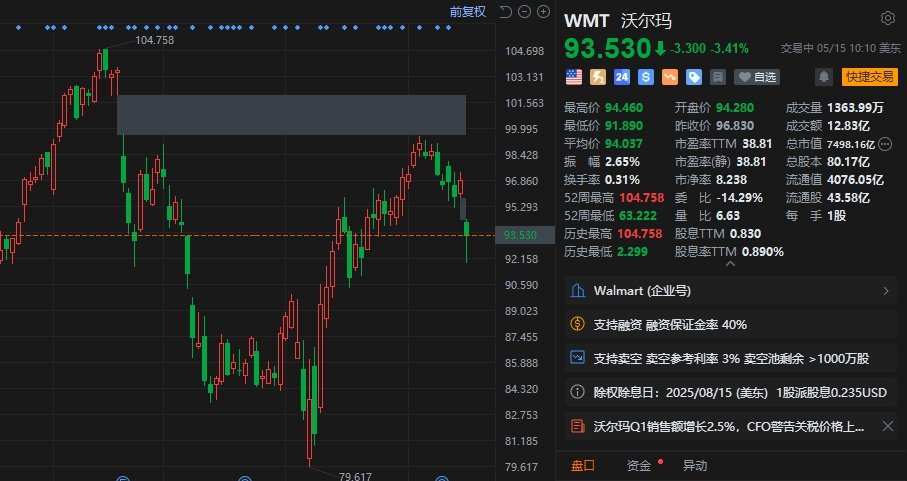The width and height of the screenshot is (907, 481).
Task: Click the 总市值 value 7498.16亿
Action: pos(851,144)
